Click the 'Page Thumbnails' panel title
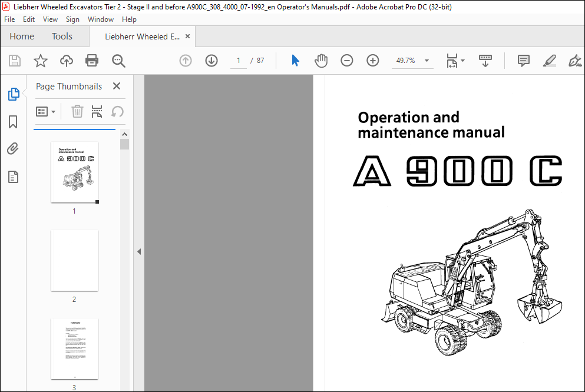The width and height of the screenshot is (585, 392). click(x=69, y=87)
